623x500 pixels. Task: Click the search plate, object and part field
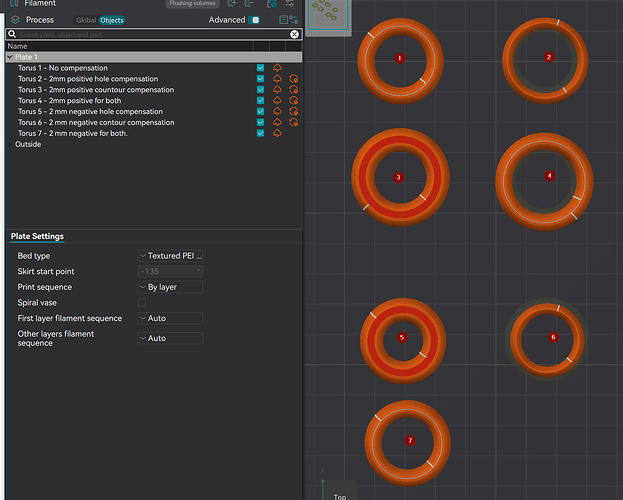pyautogui.click(x=154, y=35)
